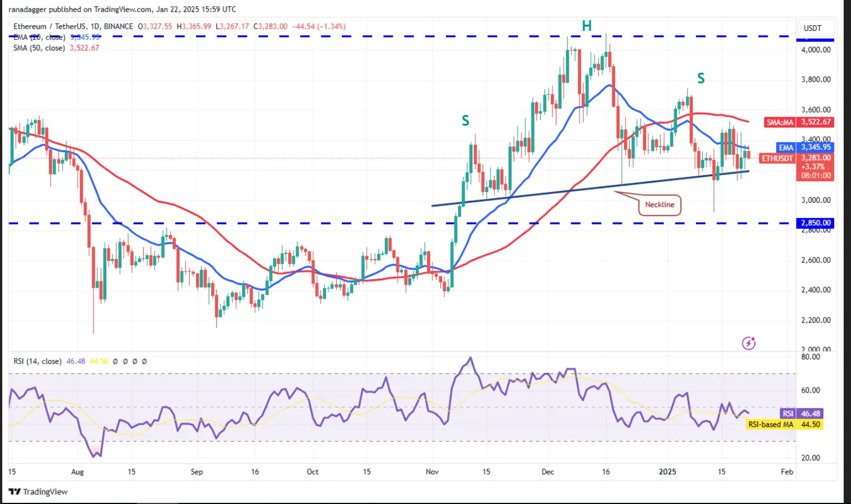Click the Neckline callout label
Image resolution: width=851 pixels, height=504 pixels.
[660, 204]
